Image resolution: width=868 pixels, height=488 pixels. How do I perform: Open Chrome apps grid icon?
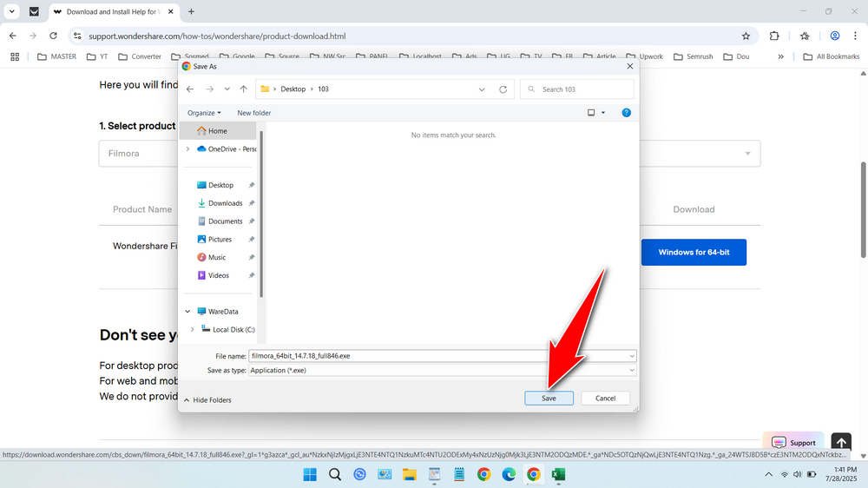(x=15, y=56)
